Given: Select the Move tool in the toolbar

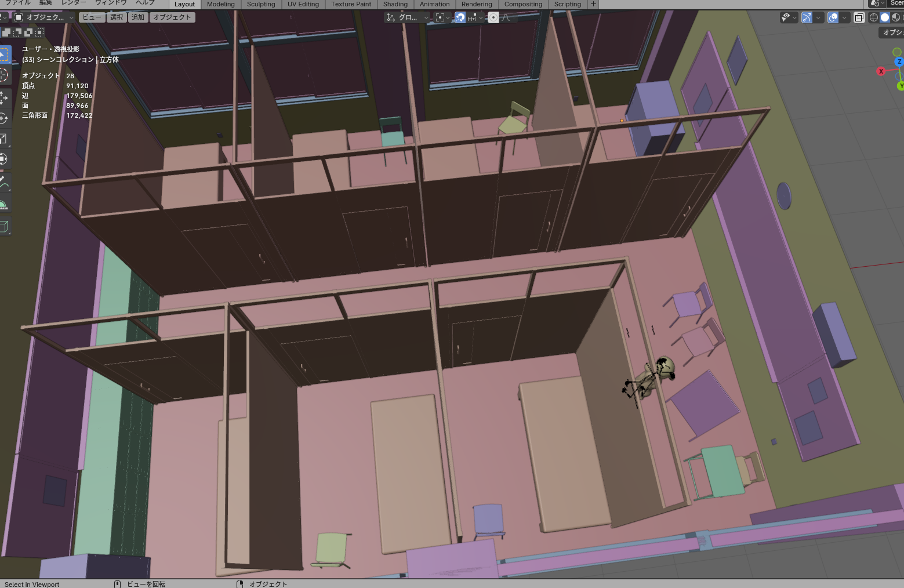Looking at the screenshot, I should click(3, 97).
